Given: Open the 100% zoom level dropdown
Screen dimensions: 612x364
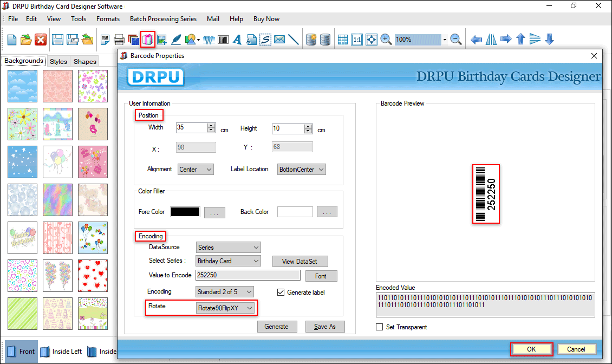Looking at the screenshot, I should pyautogui.click(x=445, y=40).
